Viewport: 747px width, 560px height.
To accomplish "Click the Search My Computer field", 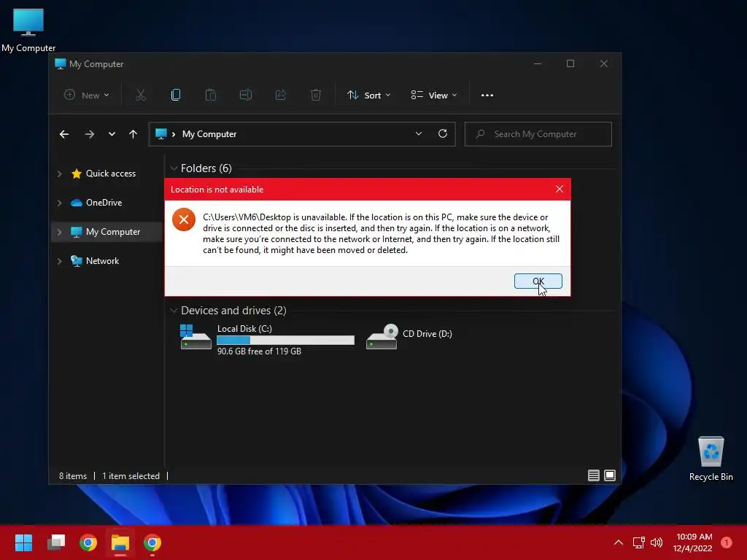I will click(x=538, y=134).
